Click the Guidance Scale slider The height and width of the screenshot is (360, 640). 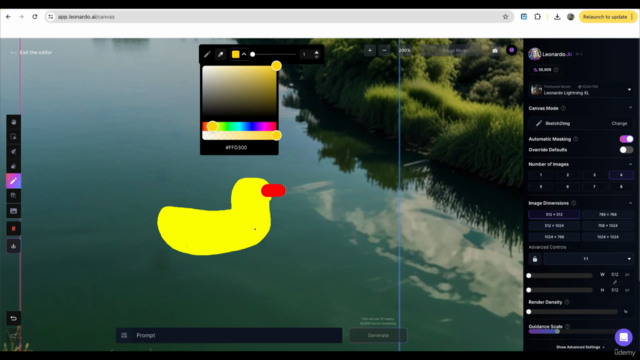pos(573,331)
